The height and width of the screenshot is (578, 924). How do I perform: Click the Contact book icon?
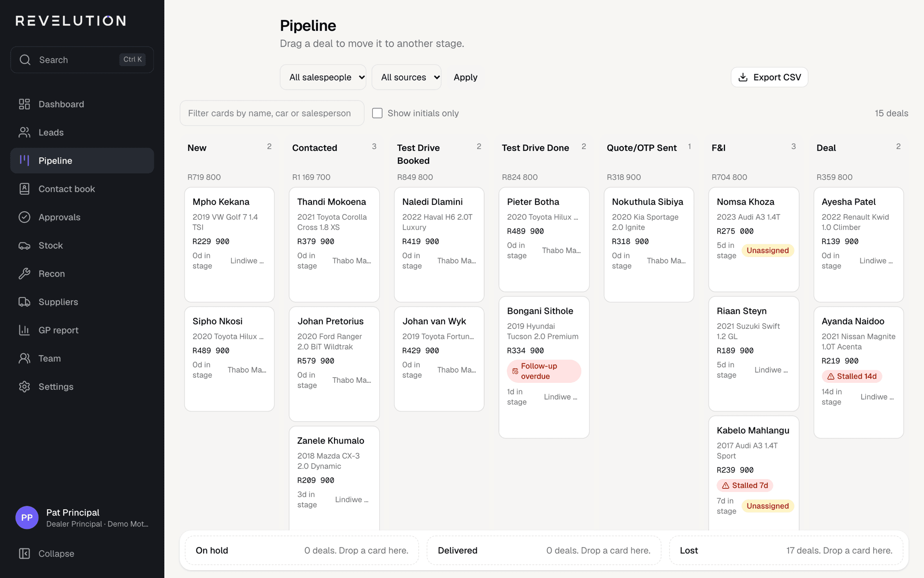(24, 189)
